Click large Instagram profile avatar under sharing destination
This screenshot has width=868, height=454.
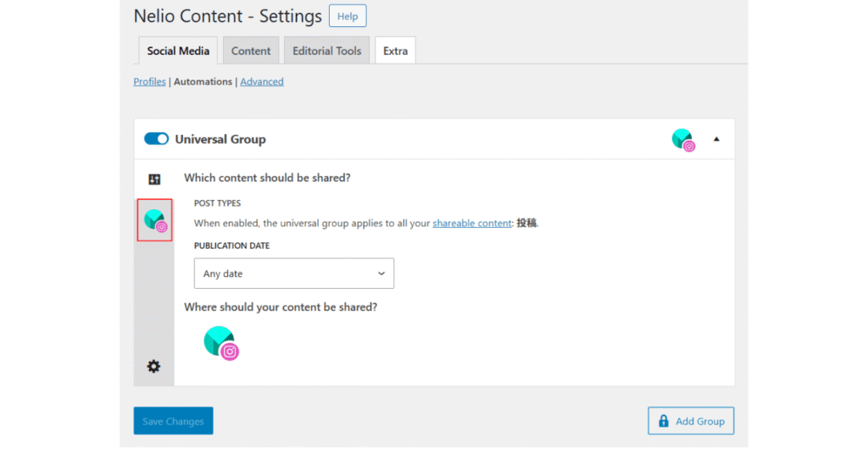(x=220, y=342)
